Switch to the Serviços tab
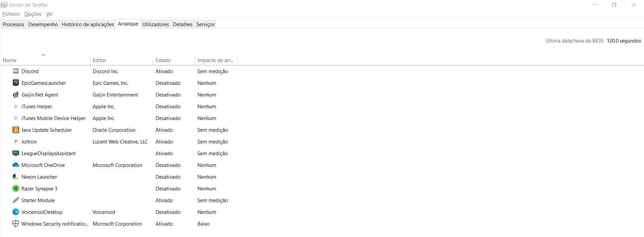This screenshot has width=644, height=237. click(205, 24)
